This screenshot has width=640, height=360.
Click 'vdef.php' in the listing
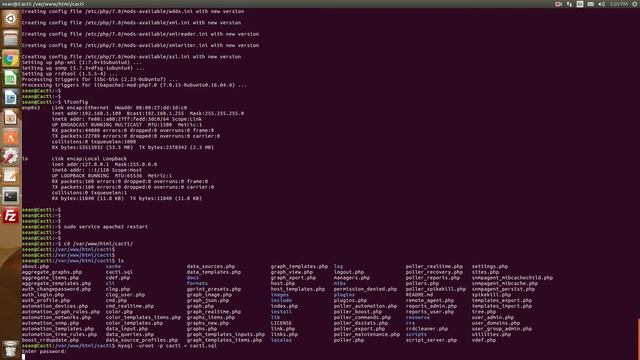click(x=484, y=340)
